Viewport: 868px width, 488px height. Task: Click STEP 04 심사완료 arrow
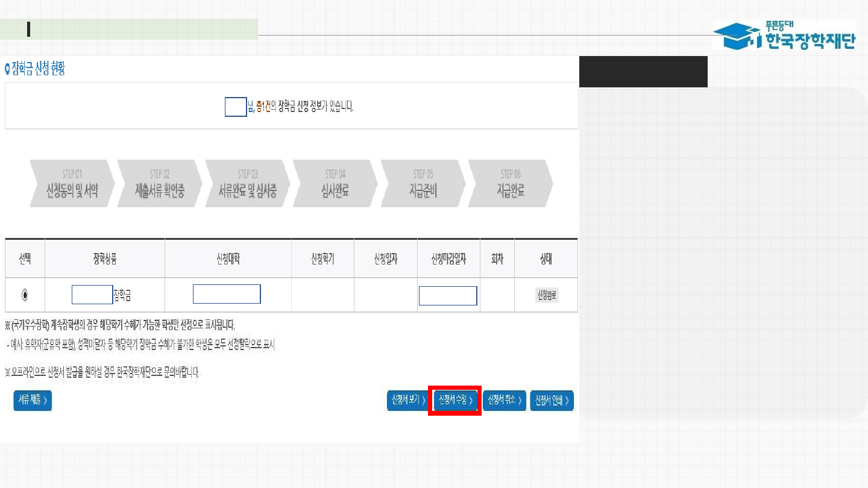pyautogui.click(x=335, y=184)
